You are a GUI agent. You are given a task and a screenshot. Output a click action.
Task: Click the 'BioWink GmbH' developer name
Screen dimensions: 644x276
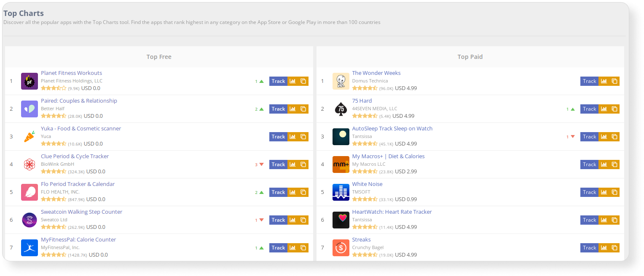[57, 164]
